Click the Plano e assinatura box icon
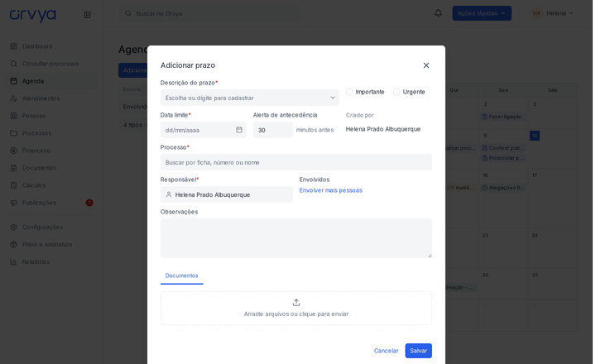Image resolution: width=596 pixels, height=364 pixels. (x=14, y=244)
